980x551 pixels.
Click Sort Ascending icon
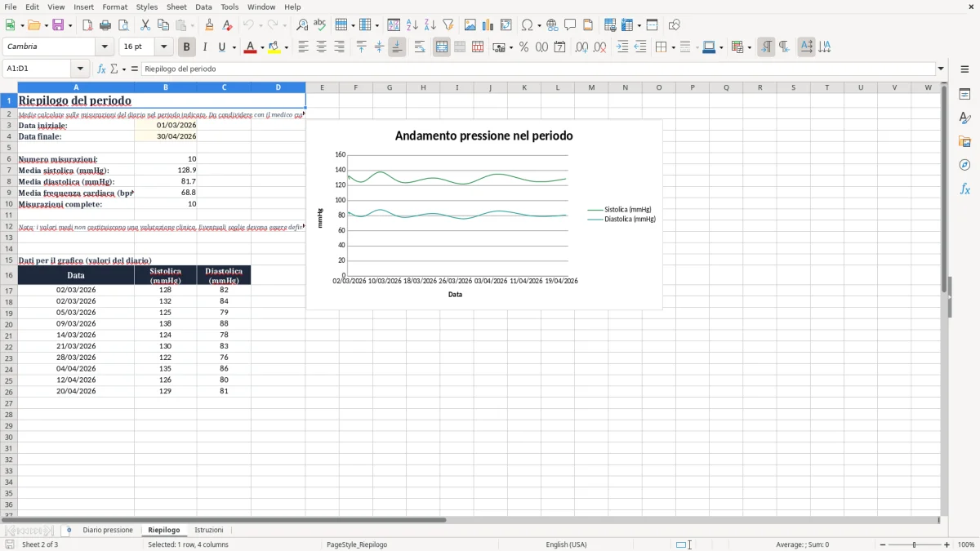click(412, 25)
